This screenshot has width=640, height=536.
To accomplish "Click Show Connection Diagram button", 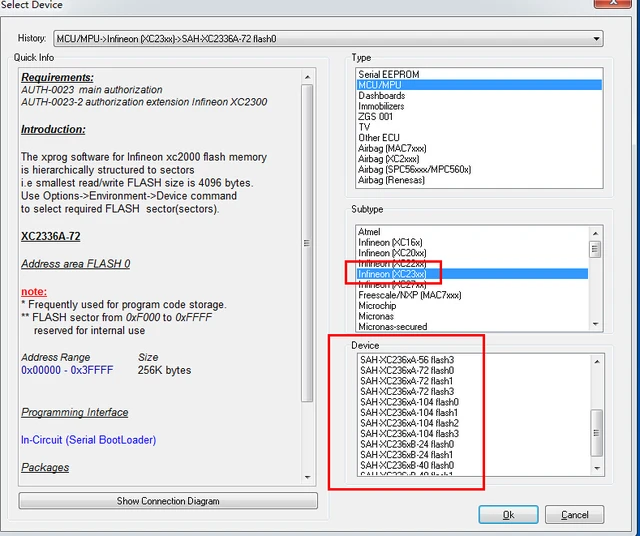I will coord(168,501).
